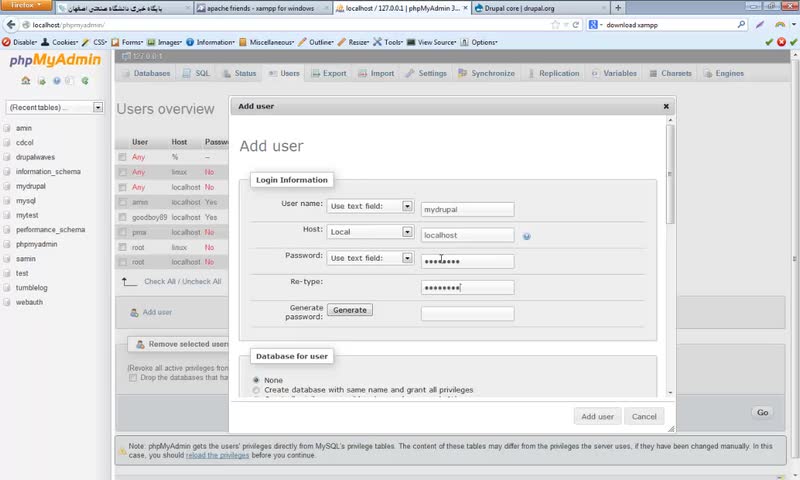Click the generated password output field
This screenshot has width=800, height=480.
coord(467,314)
